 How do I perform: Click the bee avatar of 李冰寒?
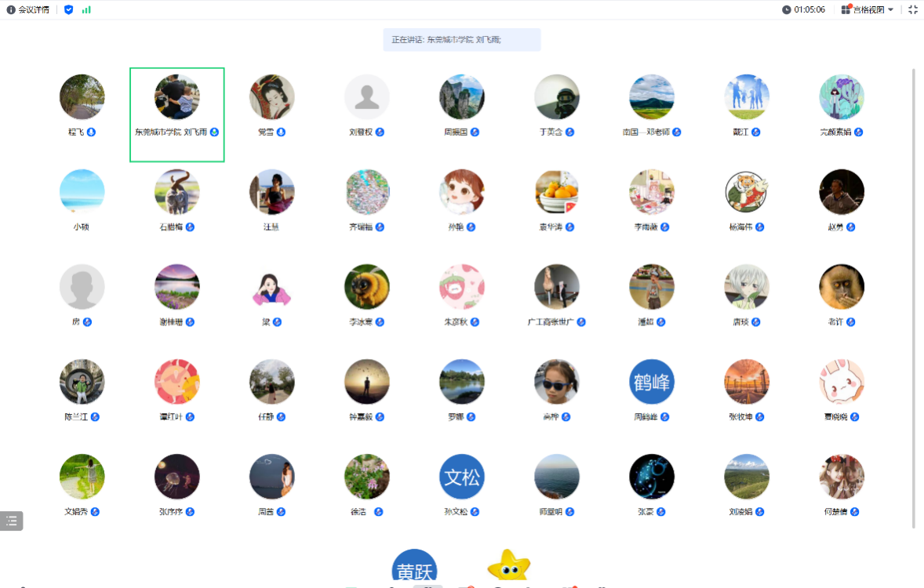[367, 287]
